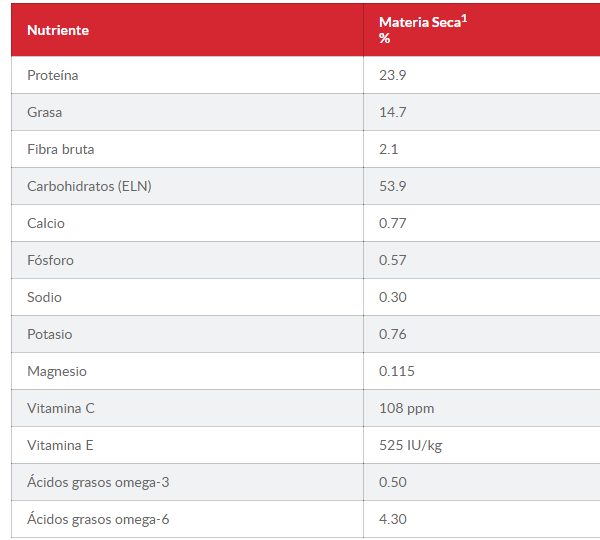
Task: Select the Proteína row label
Action: 53,75
